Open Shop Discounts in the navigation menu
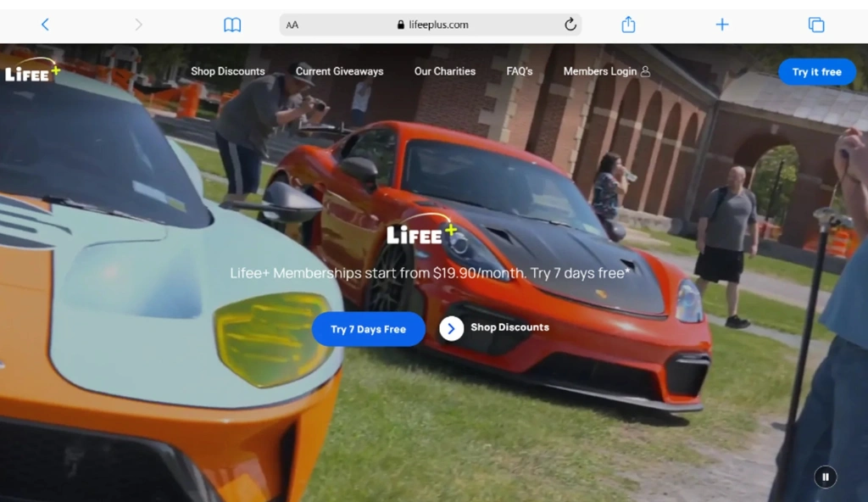Image resolution: width=868 pixels, height=502 pixels. tap(227, 71)
